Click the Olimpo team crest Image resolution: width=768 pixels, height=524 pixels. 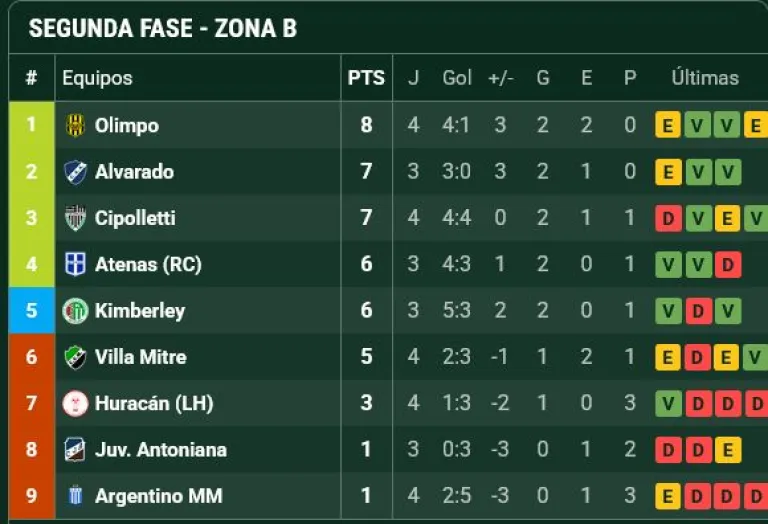75,125
